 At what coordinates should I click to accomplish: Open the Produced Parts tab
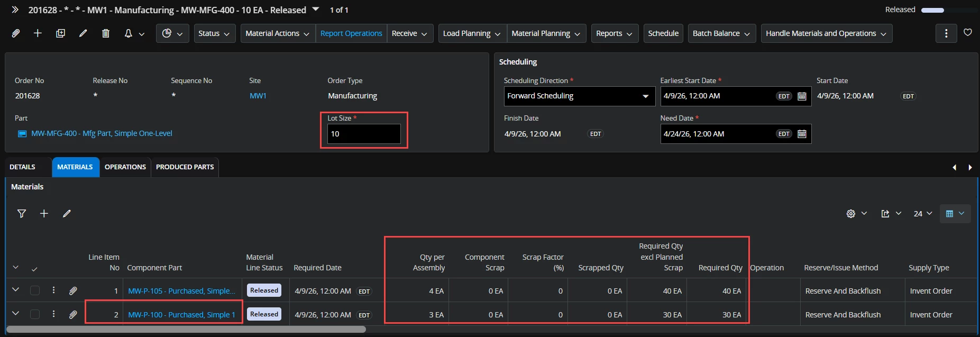pyautogui.click(x=185, y=167)
